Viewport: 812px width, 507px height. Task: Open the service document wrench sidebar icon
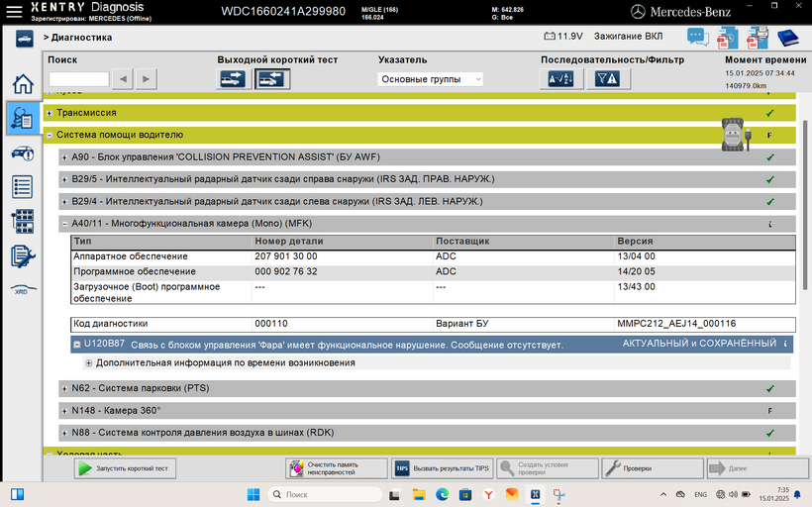tap(23, 256)
